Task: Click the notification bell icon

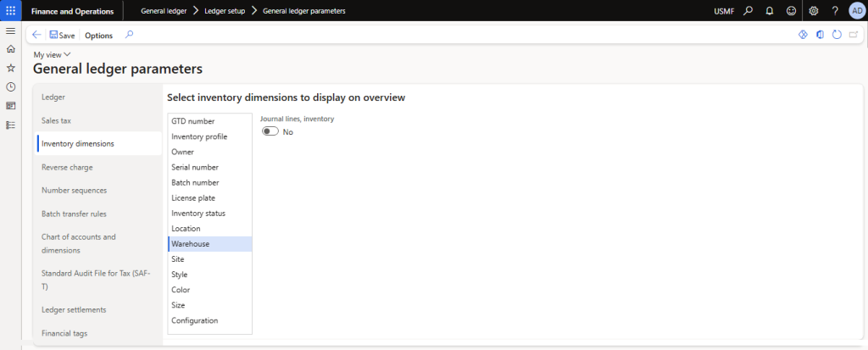Action: 770,10
